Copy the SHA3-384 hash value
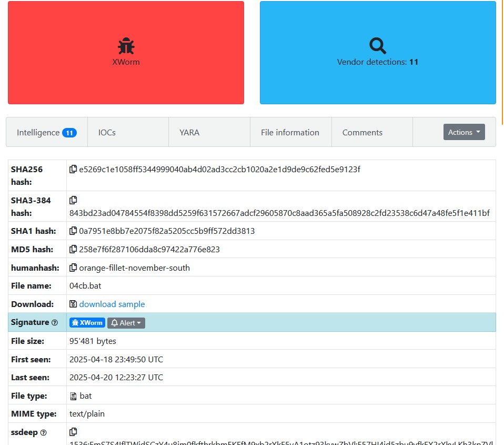 coord(73,200)
